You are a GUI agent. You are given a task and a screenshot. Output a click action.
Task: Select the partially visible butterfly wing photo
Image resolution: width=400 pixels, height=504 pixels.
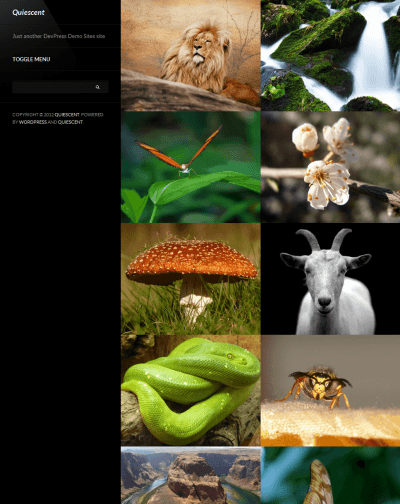coord(330,475)
